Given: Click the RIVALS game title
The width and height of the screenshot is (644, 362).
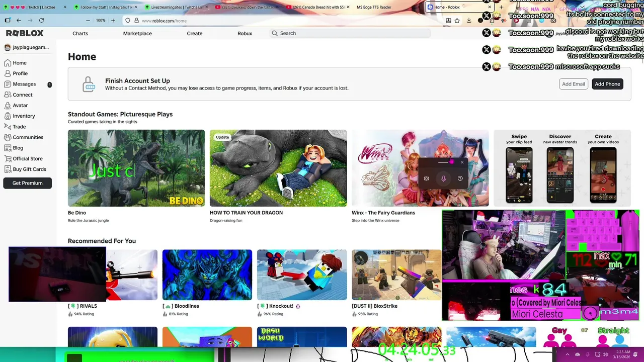Looking at the screenshot, I should click(x=83, y=306).
